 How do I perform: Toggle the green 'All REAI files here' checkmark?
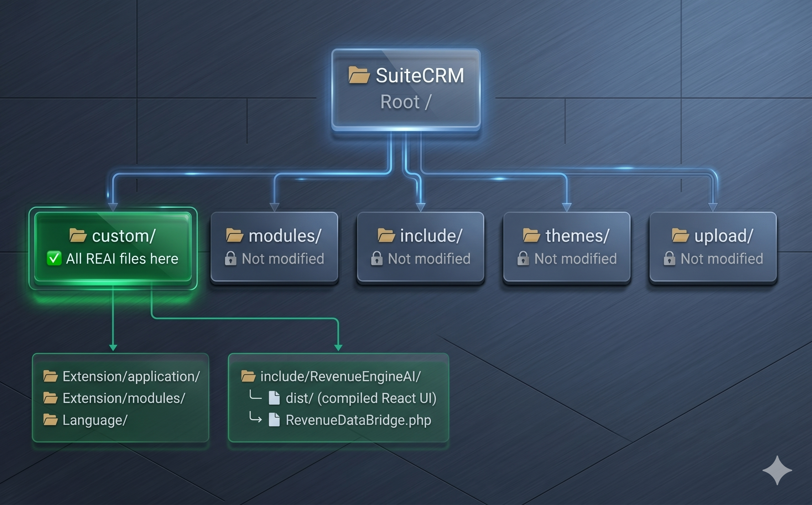point(54,258)
